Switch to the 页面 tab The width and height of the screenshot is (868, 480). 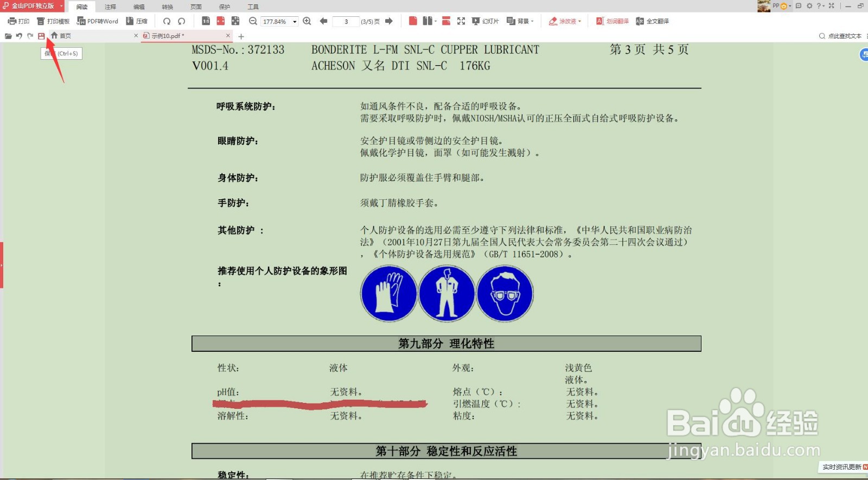point(196,7)
